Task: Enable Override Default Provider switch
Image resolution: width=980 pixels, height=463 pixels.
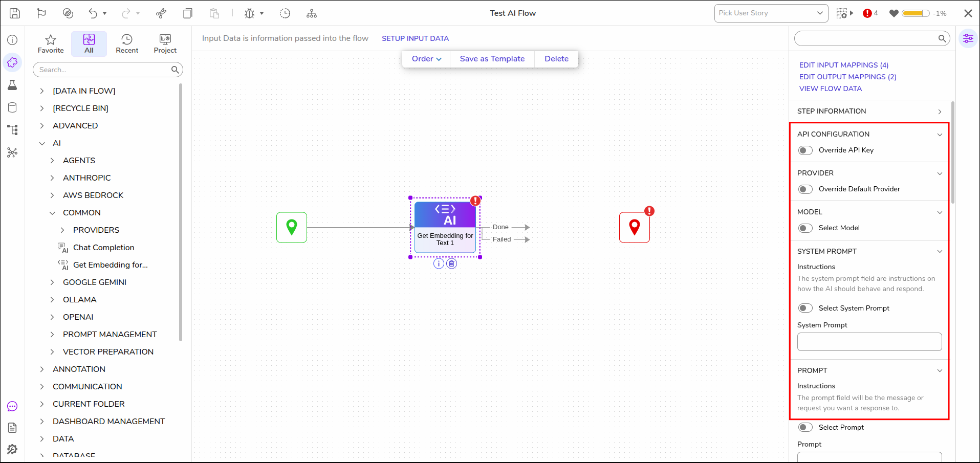Action: tap(805, 189)
